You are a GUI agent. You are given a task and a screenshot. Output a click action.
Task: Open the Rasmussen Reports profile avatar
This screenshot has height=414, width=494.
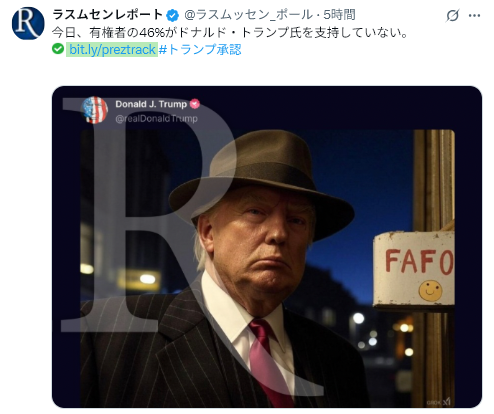pos(28,23)
